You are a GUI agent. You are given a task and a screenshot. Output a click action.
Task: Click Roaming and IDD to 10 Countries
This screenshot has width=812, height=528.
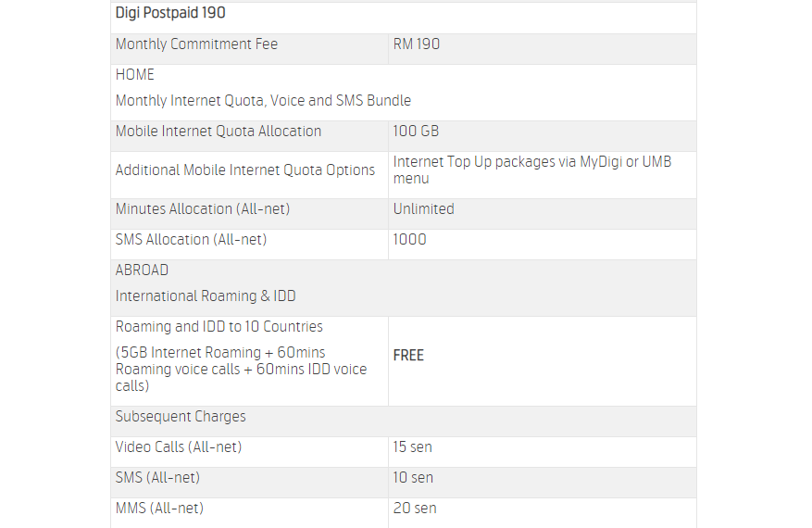[x=219, y=327]
